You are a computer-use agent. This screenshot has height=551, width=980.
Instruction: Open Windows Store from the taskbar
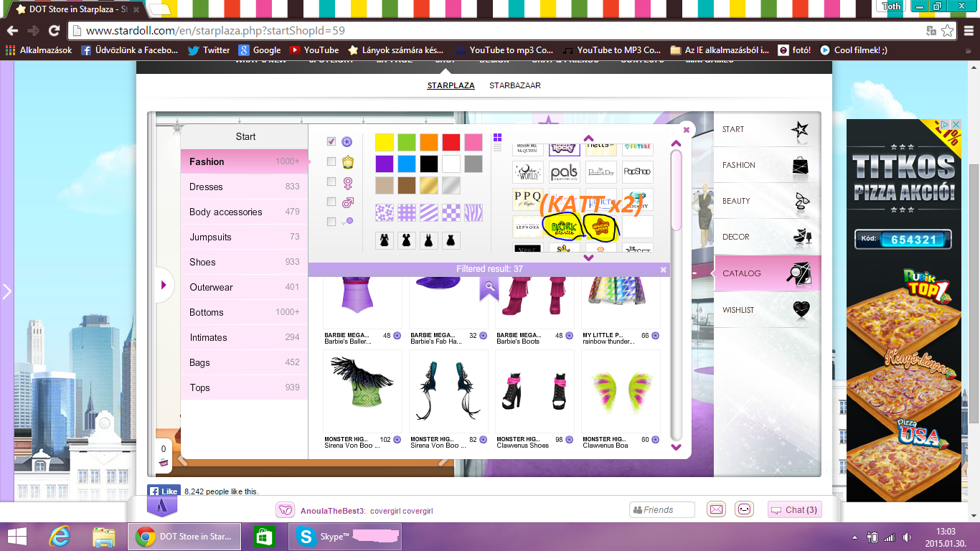(x=264, y=537)
